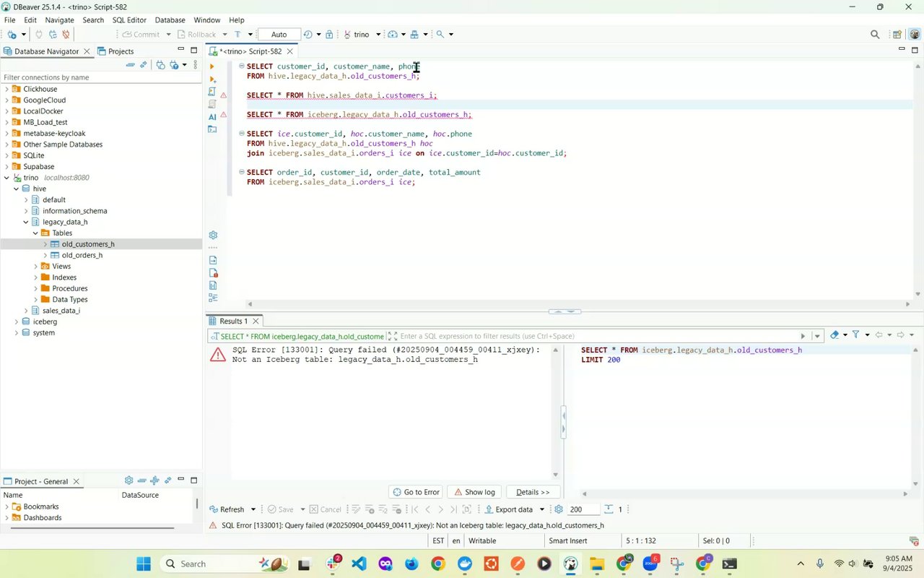Open the SQL Editor menu
This screenshot has width=924, height=578.
pos(129,20)
